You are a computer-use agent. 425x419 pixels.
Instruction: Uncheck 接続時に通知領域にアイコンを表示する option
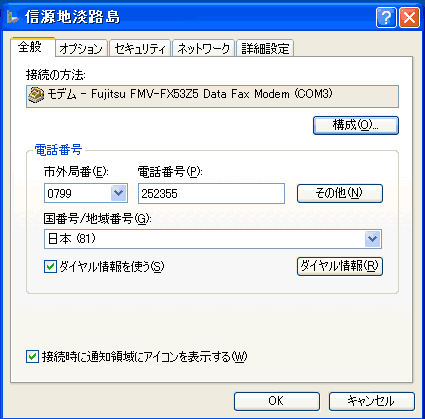(x=32, y=357)
